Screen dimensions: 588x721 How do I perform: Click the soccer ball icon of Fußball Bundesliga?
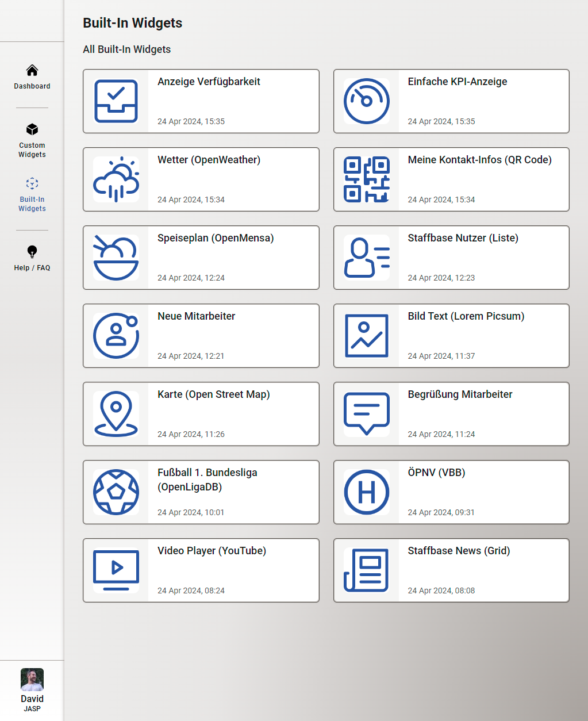click(x=116, y=492)
